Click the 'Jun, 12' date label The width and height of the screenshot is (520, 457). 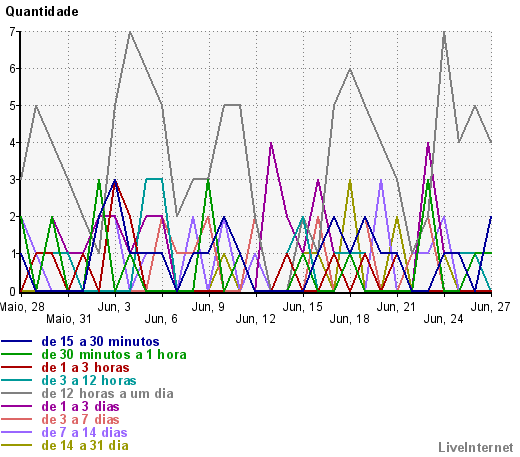(x=256, y=319)
